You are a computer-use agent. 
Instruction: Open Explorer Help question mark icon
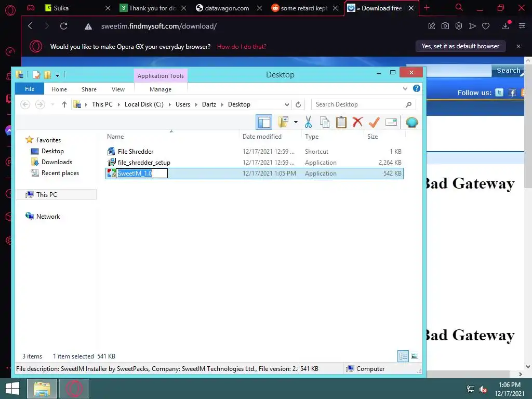click(417, 88)
